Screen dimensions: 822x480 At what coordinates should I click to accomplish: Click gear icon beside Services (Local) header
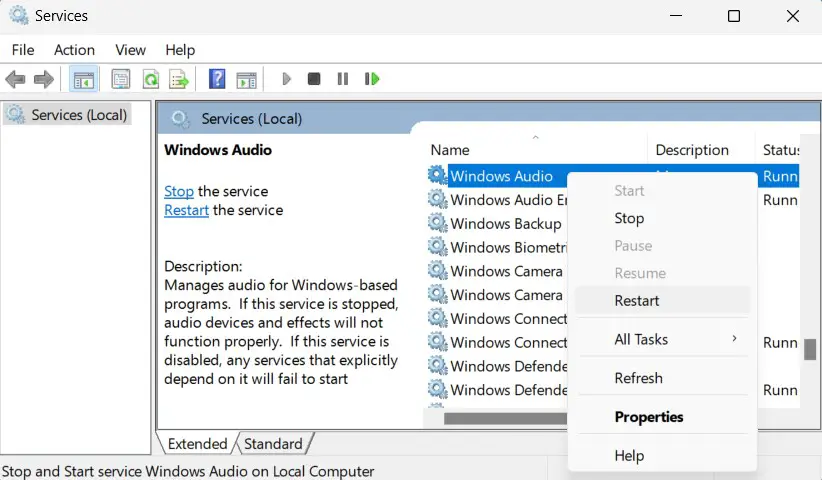(180, 119)
